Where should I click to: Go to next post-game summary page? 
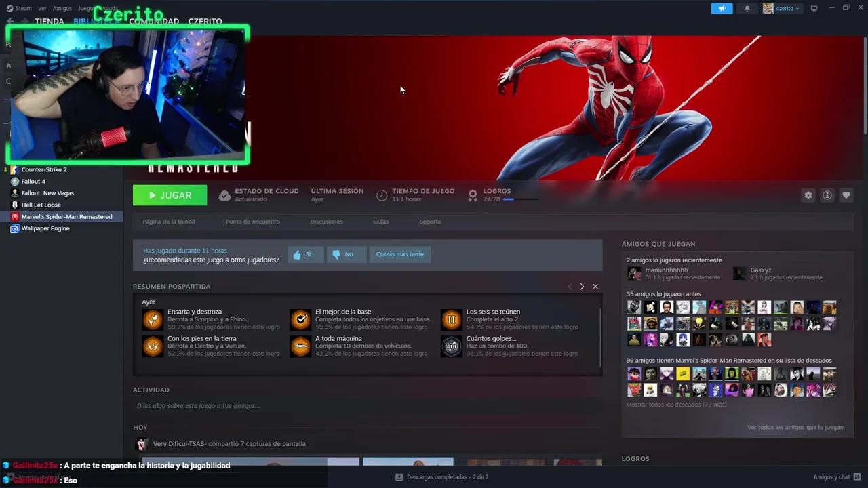(582, 287)
